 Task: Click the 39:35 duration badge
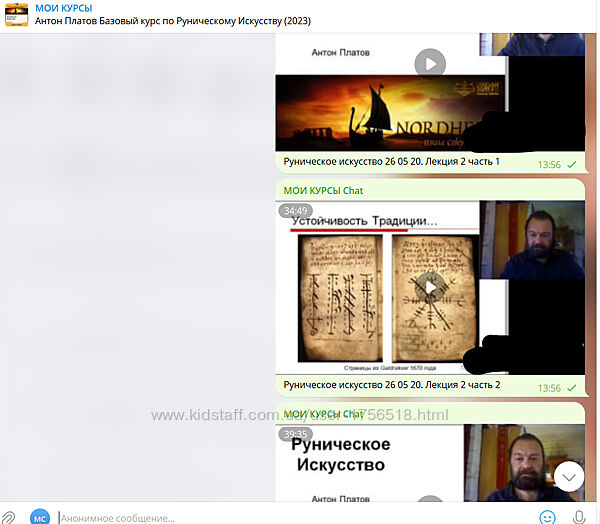295,434
